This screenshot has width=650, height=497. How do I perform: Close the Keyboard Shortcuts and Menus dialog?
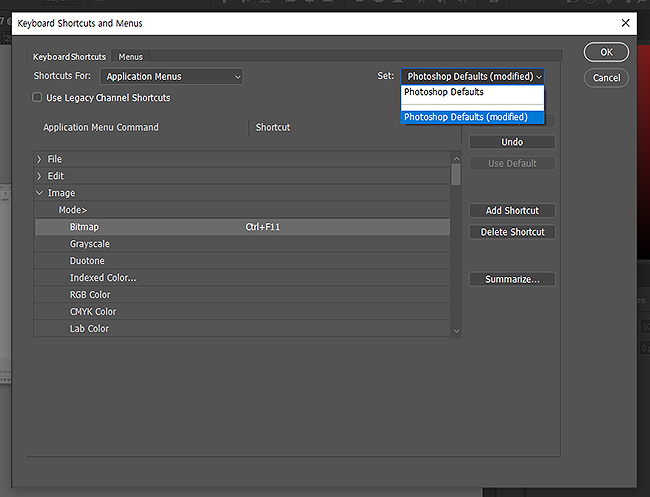pyautogui.click(x=626, y=23)
